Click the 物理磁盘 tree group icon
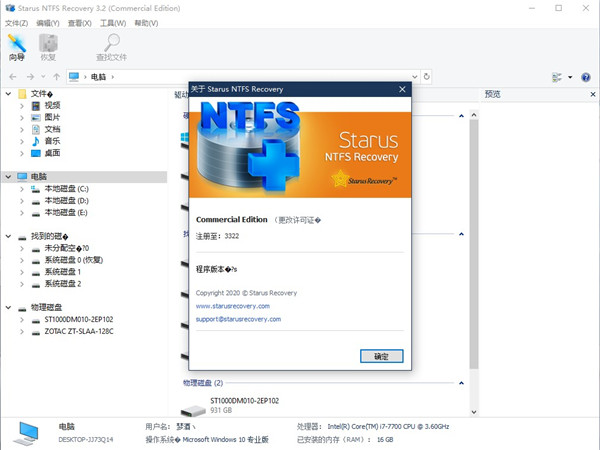Screen dimensions: 600x450 tap(22, 308)
